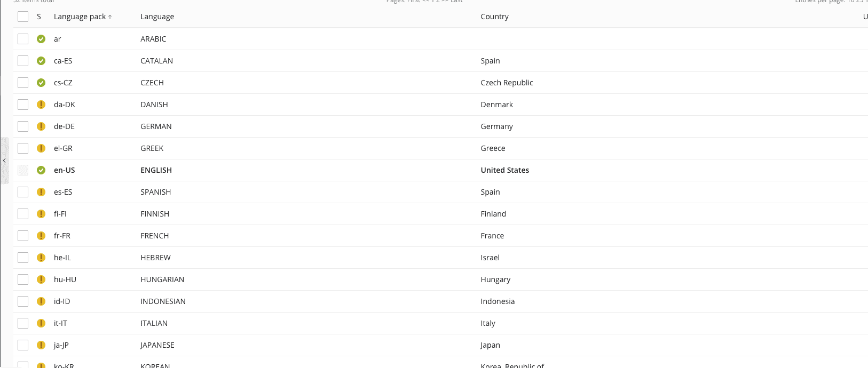Click the green status icon for Arabic
This screenshot has width=868, height=368.
point(41,39)
